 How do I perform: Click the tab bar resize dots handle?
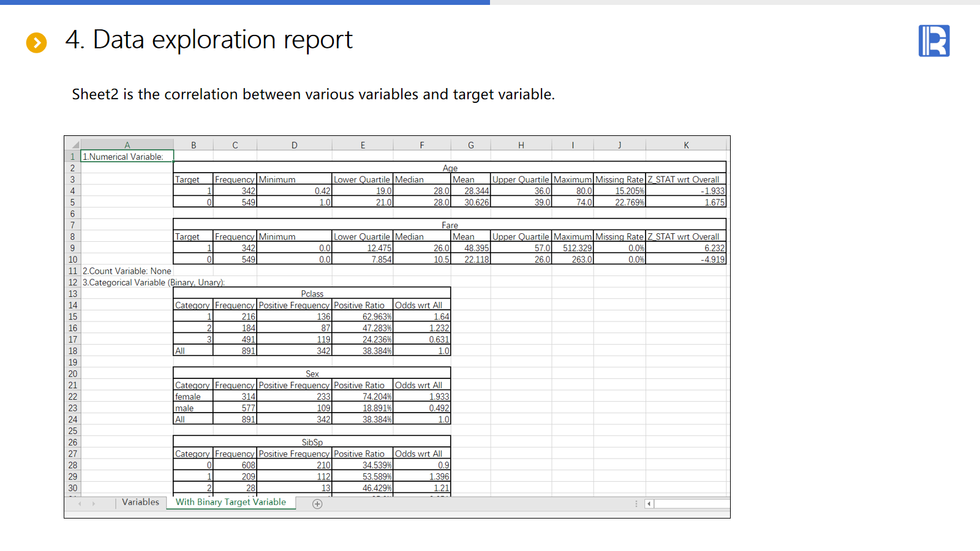pyautogui.click(x=636, y=504)
